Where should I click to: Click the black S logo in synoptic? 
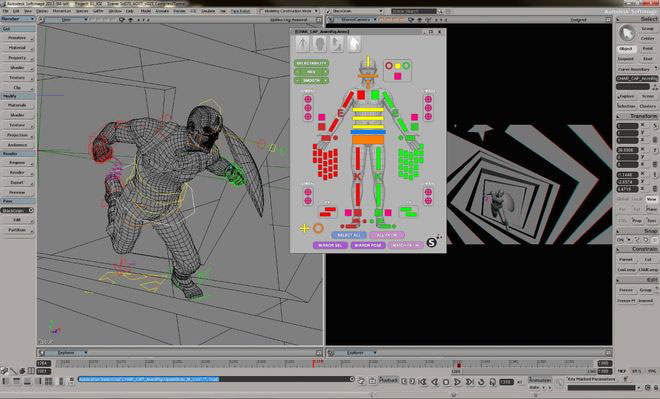431,242
